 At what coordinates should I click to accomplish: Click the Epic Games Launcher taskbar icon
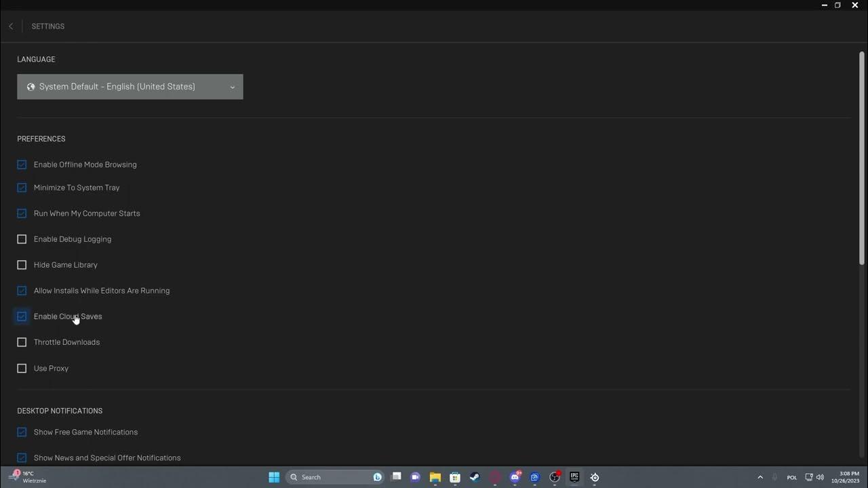tap(574, 477)
